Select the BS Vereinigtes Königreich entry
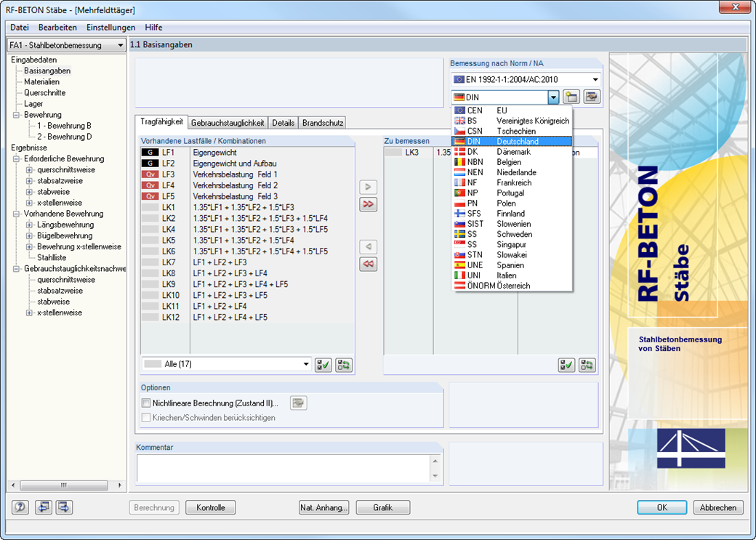Screen dimensions: 756x540 pyautogui.click(x=512, y=121)
